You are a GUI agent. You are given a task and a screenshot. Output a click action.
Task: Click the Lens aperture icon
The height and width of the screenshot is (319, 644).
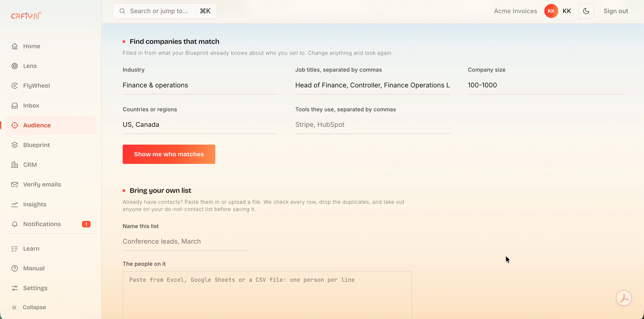[x=15, y=66]
